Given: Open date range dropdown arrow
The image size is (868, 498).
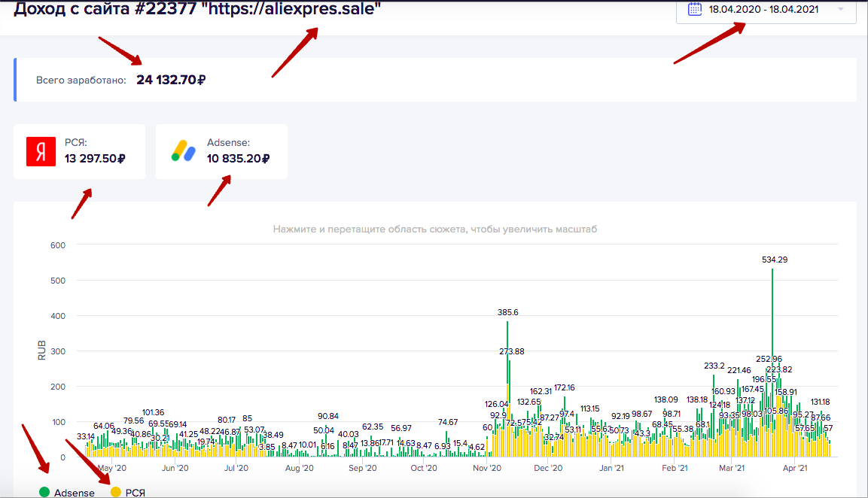Looking at the screenshot, I should (x=841, y=10).
